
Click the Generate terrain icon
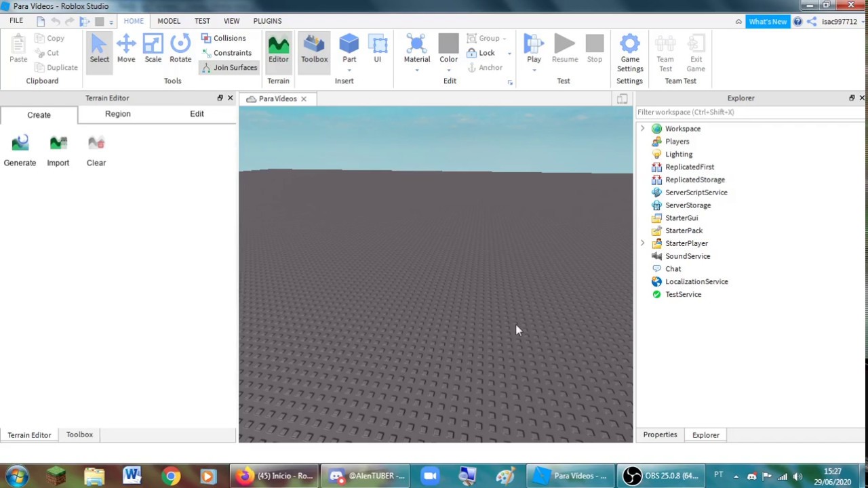[x=20, y=150]
